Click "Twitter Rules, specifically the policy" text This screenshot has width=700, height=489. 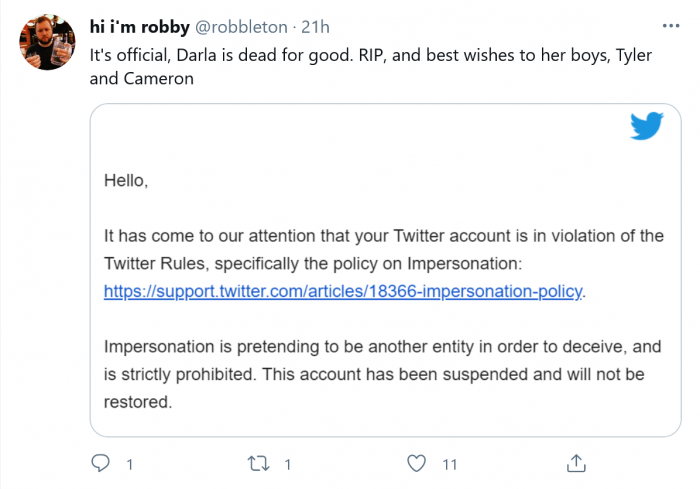[x=240, y=264]
